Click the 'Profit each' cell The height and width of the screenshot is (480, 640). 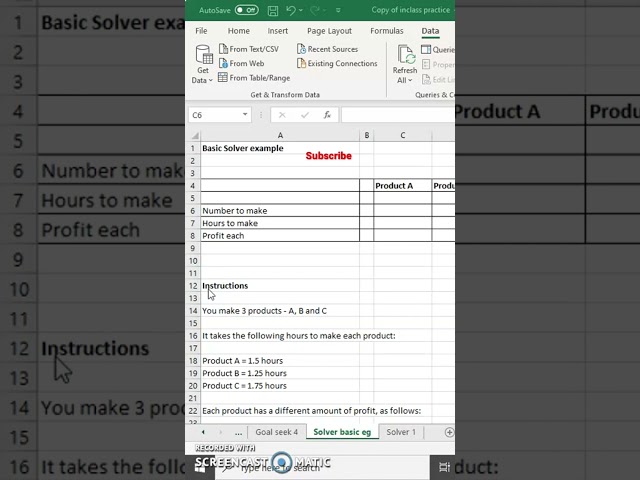click(280, 236)
